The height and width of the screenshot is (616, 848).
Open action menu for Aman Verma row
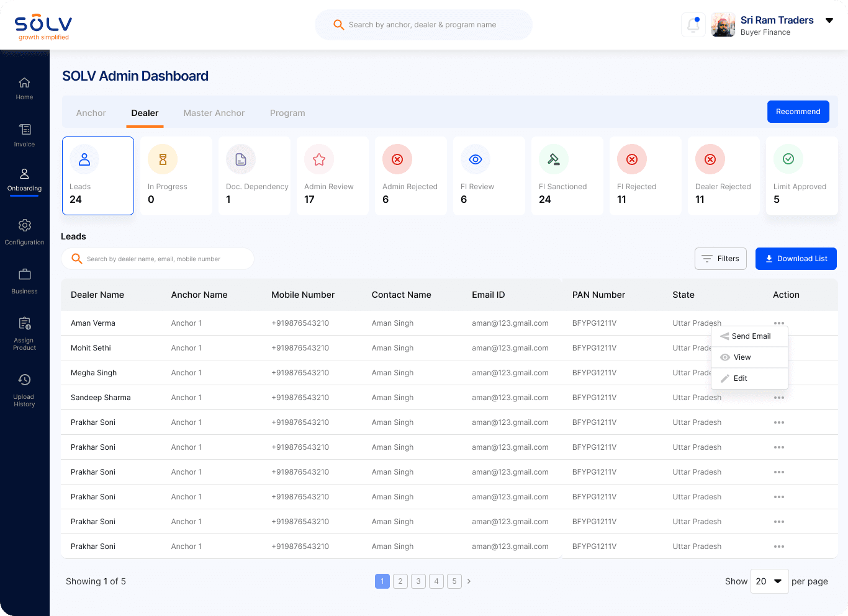tap(779, 323)
